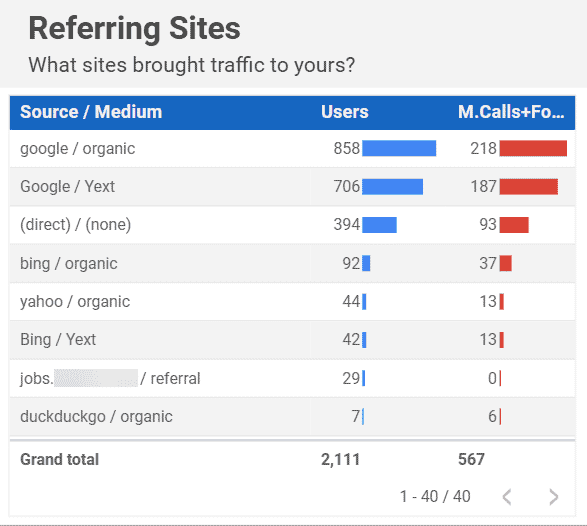Select the jobs referral row
This screenshot has width=587, height=526.
coord(292,378)
